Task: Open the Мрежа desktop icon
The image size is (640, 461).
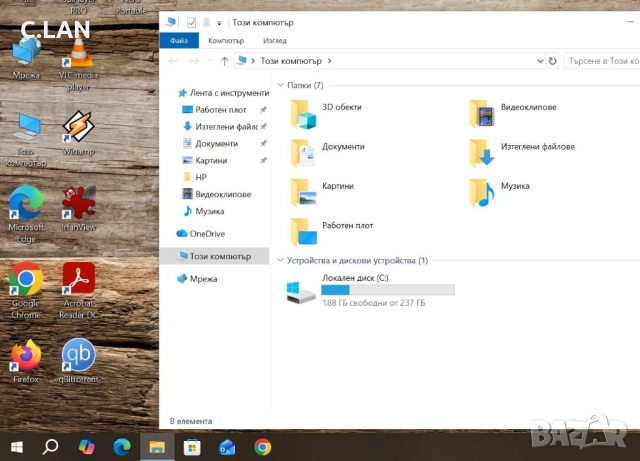Action: coord(26,58)
